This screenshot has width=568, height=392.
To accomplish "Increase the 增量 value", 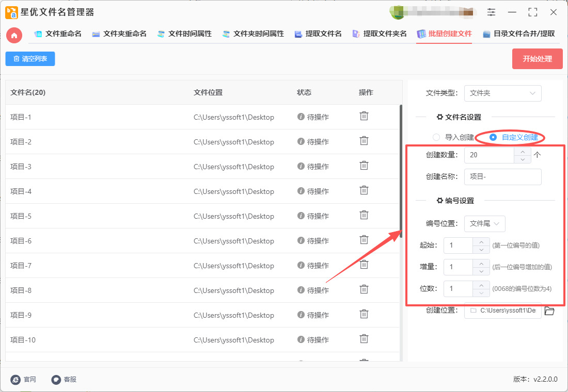I will coord(481,263).
